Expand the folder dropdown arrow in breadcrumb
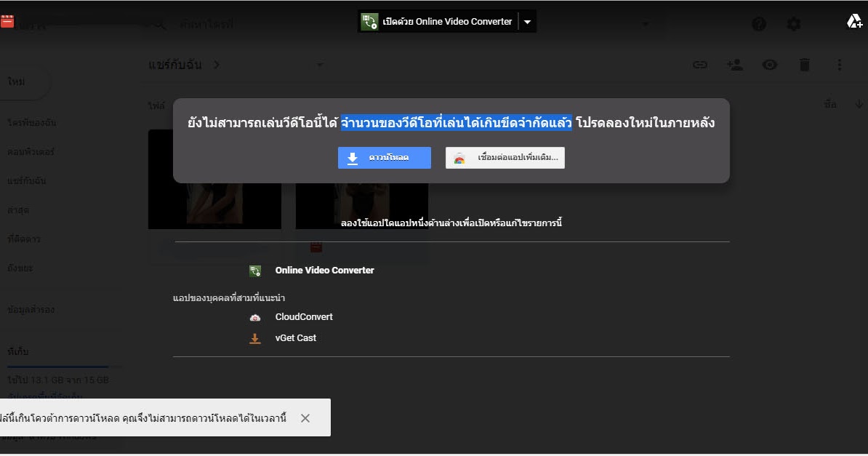 click(x=319, y=65)
